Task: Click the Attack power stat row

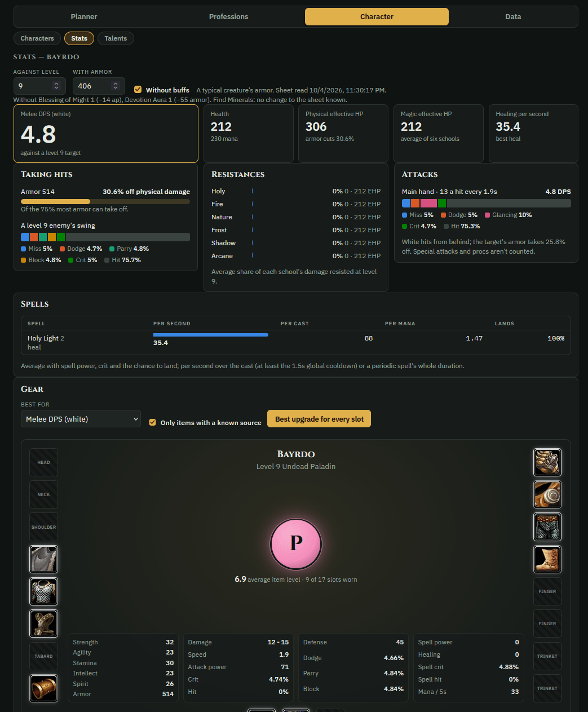Action: coord(238,667)
